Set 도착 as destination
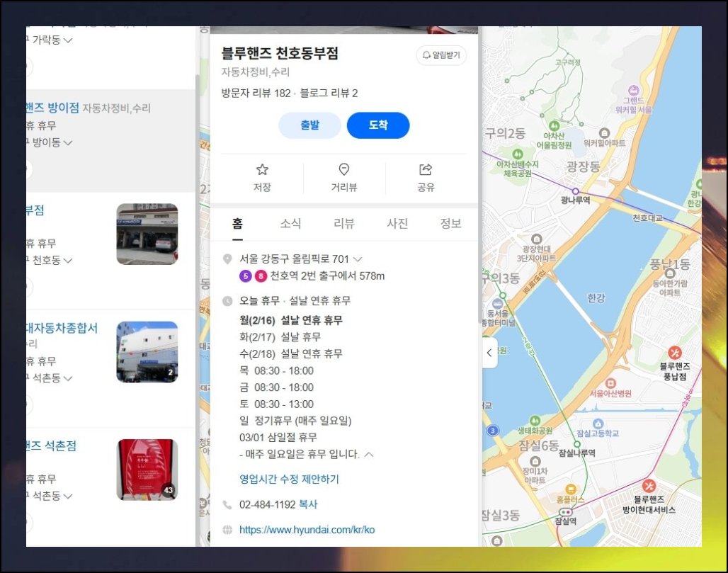This screenshot has width=728, height=573. coord(378,125)
